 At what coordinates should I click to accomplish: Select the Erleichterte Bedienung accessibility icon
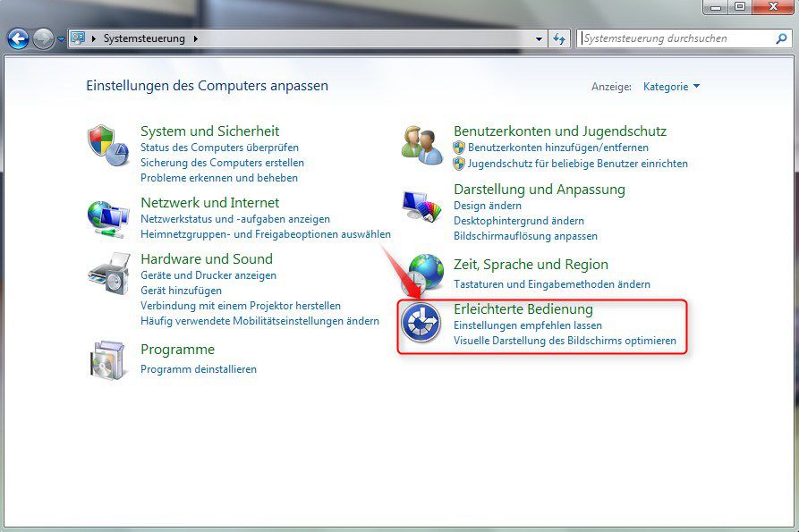(421, 323)
